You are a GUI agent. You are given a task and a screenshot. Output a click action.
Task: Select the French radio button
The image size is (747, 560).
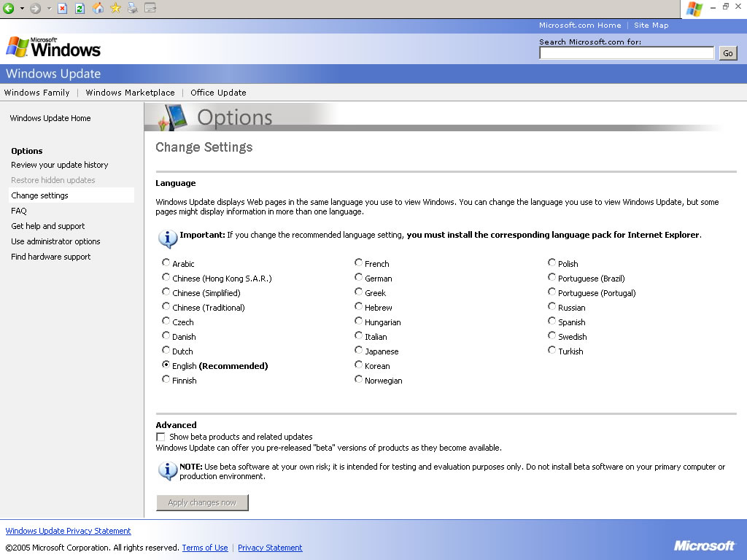358,262
